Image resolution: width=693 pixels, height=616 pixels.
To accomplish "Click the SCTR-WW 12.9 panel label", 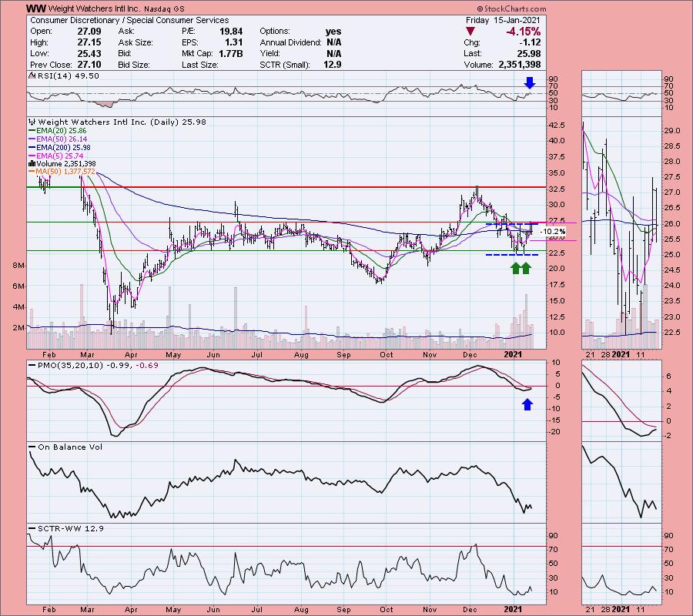I will coord(71,528).
